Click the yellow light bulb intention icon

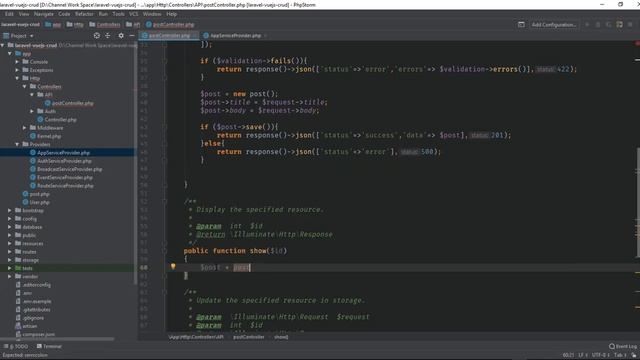[173, 266]
